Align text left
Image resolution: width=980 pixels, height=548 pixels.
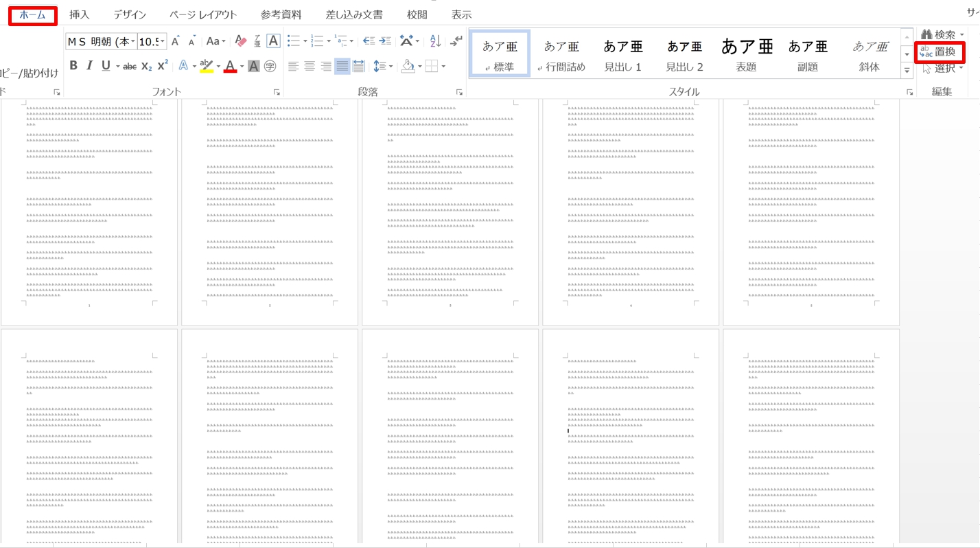293,66
